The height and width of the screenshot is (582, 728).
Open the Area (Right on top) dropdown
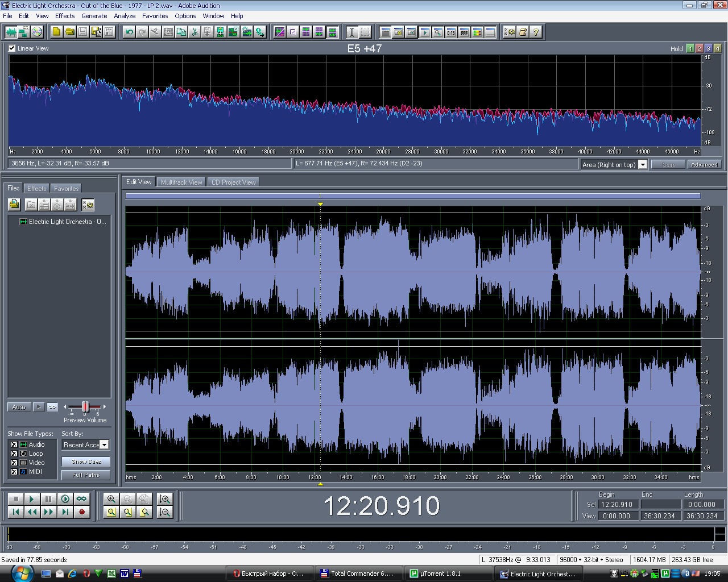pos(643,164)
